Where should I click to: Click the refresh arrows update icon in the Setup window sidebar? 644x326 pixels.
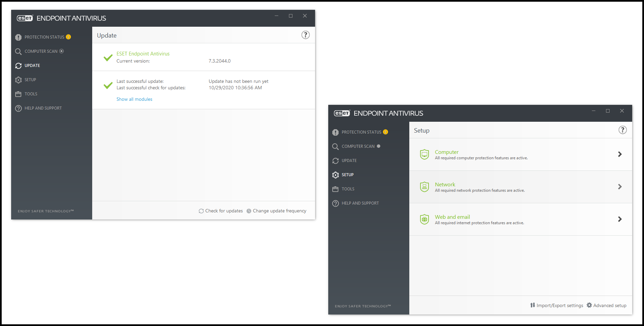(335, 161)
